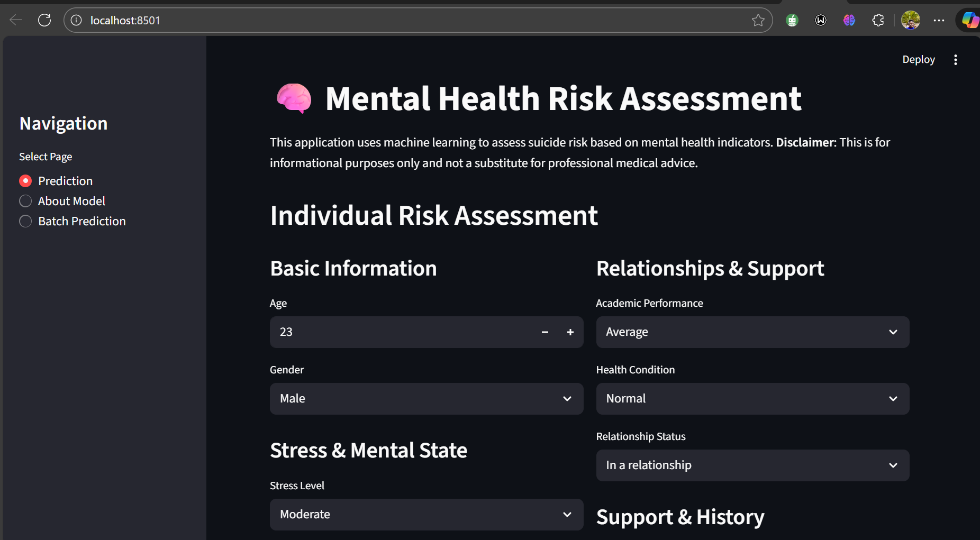
Task: Click the browser refresh icon
Action: click(x=44, y=20)
